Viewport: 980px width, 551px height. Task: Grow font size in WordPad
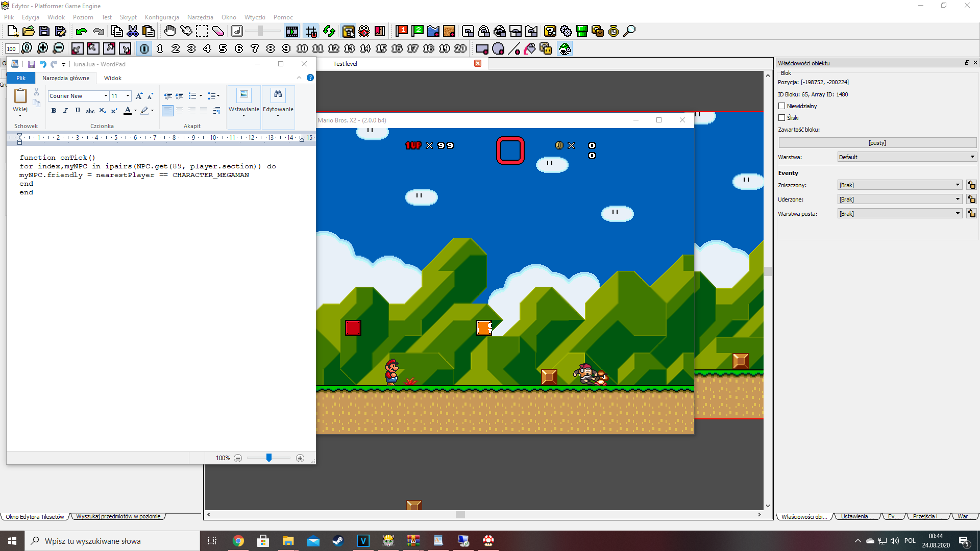tap(139, 96)
